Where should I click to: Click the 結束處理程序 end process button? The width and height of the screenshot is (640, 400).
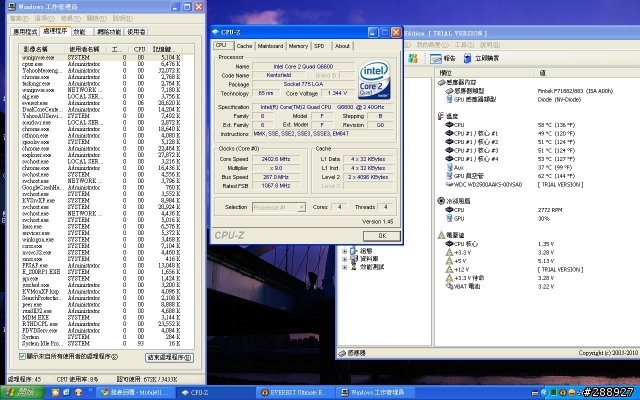[169, 358]
